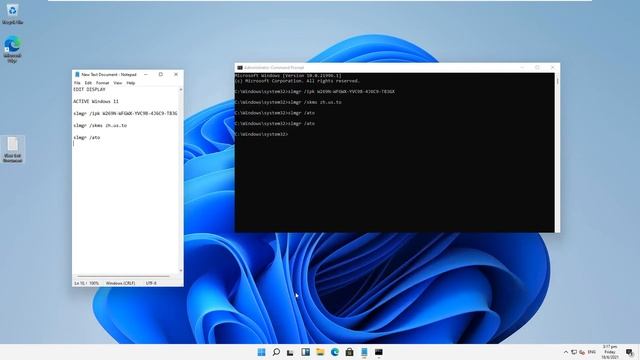This screenshot has width=640, height=360.
Task: Click the Notepad title bar text
Action: 109,75
